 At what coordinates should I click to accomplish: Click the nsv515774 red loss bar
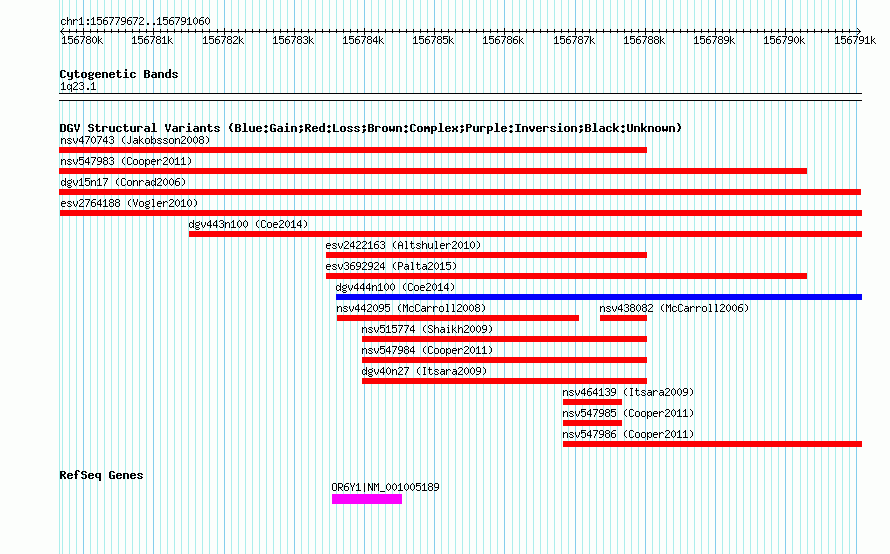click(x=504, y=339)
